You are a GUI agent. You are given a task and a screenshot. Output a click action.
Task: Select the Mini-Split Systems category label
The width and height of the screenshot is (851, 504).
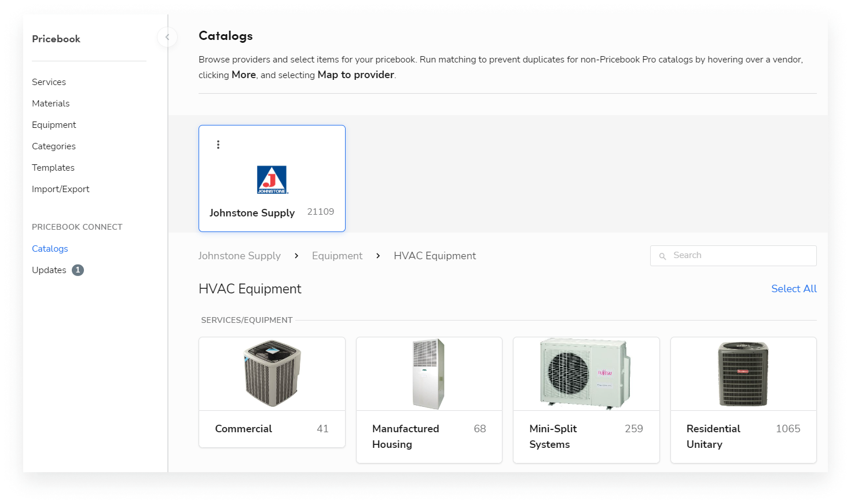(x=553, y=437)
